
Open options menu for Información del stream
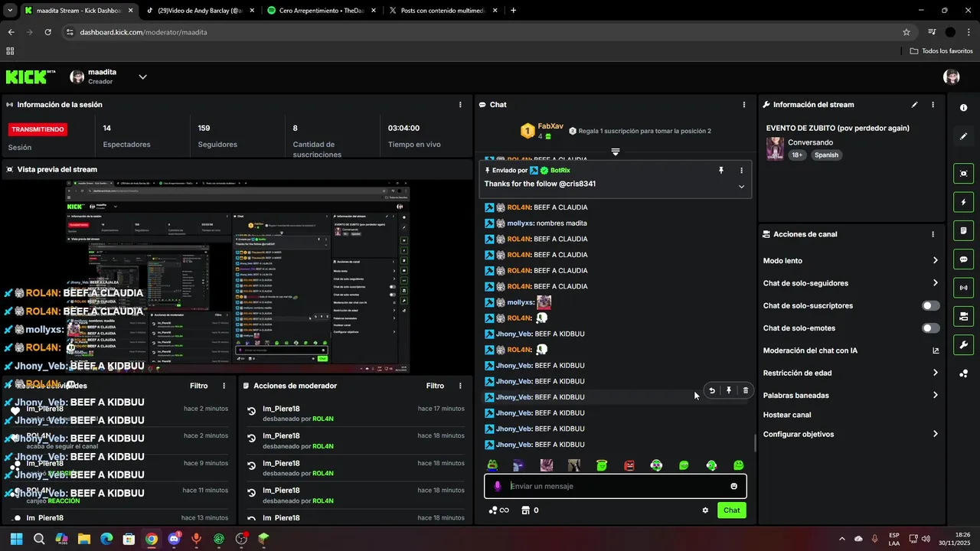pyautogui.click(x=933, y=105)
